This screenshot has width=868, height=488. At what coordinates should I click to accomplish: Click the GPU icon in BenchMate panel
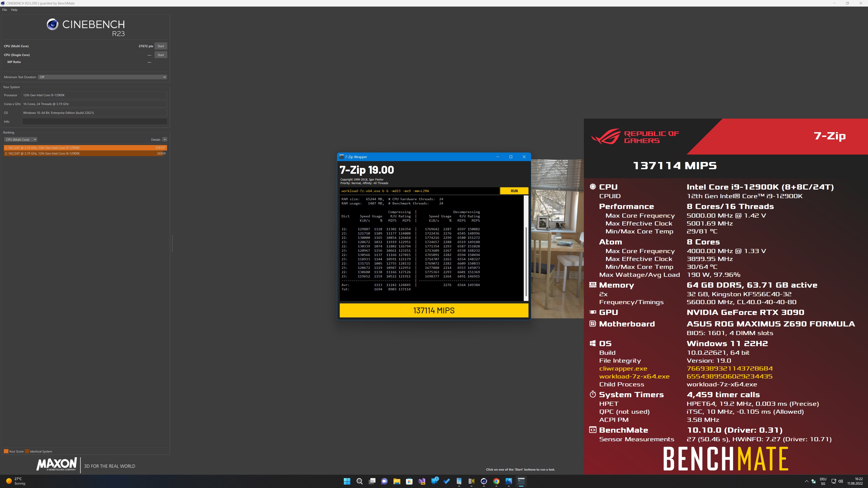pyautogui.click(x=593, y=312)
